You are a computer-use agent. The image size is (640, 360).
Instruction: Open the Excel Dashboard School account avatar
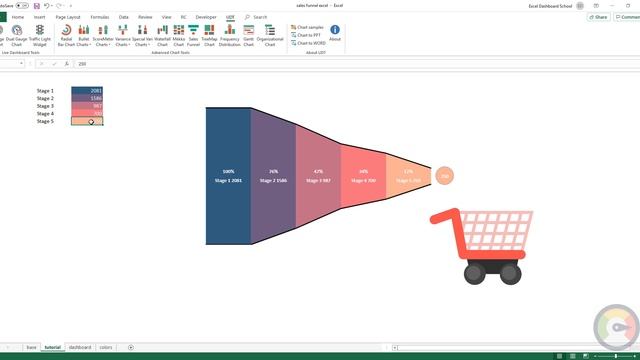pyautogui.click(x=580, y=6)
